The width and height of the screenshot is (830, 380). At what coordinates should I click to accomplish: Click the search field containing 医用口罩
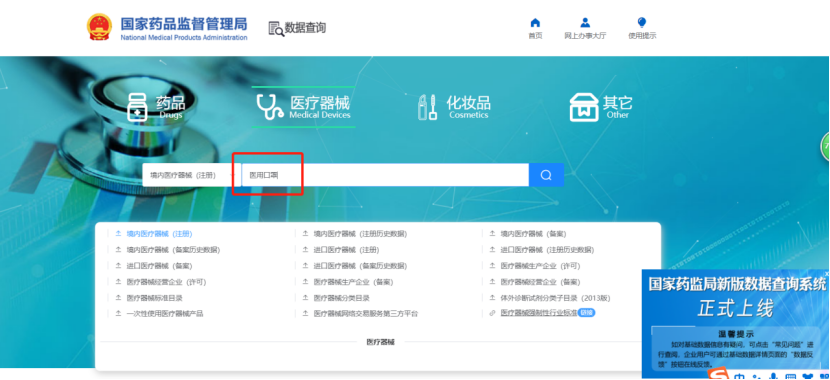(385, 175)
